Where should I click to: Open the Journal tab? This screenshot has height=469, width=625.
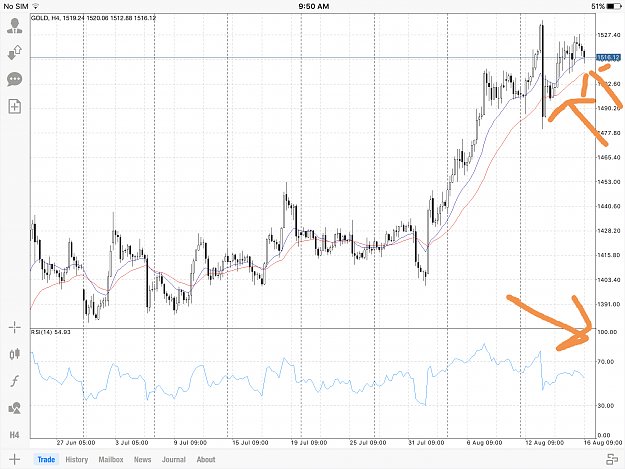coord(174,459)
